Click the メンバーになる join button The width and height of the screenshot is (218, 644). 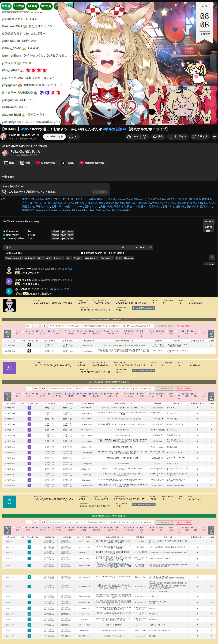pyautogui.click(x=54, y=137)
